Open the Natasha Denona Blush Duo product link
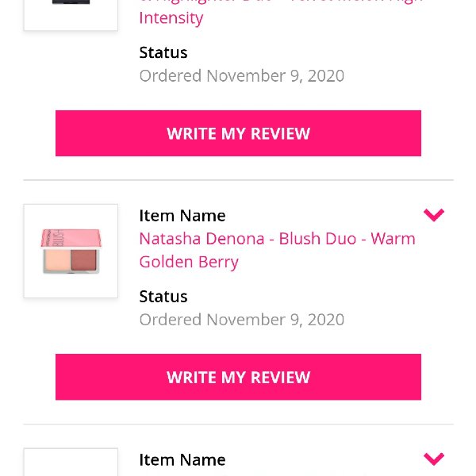Viewport: 476px width, 476px height. coord(277,250)
